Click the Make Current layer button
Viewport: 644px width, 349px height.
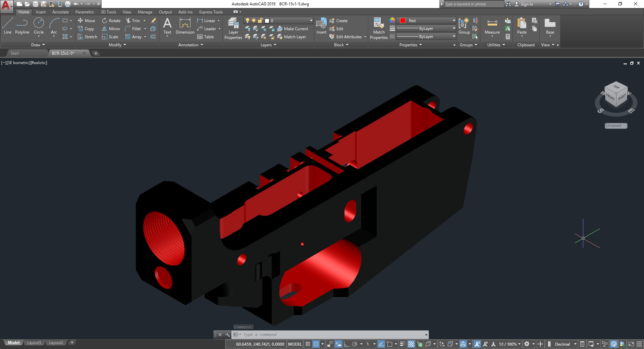[293, 29]
